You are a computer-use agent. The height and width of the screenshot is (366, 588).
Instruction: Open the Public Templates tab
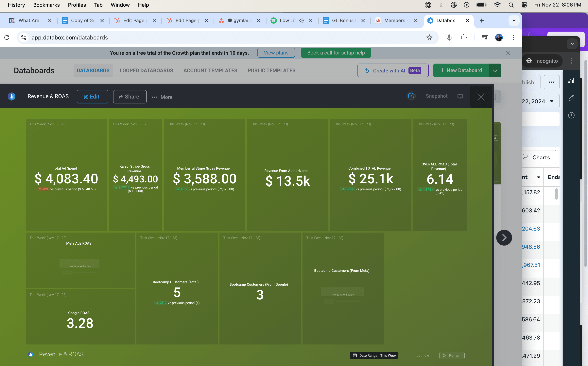click(x=271, y=70)
